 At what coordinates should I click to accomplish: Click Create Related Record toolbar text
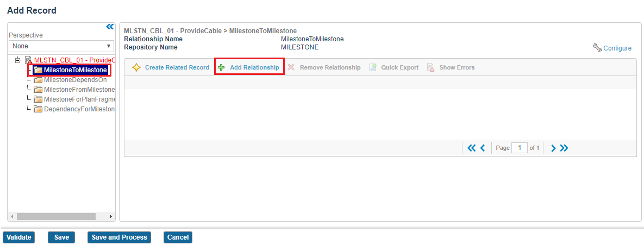click(177, 67)
